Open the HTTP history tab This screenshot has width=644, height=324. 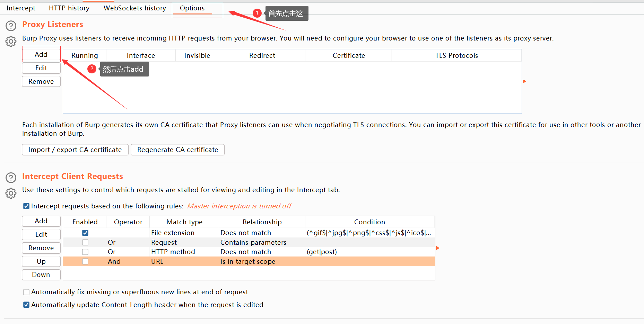[69, 8]
